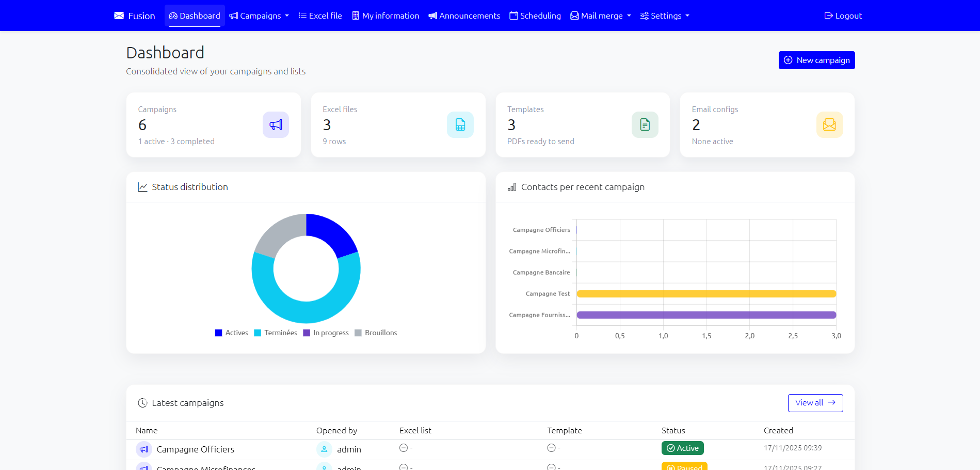Open the Announcements menu item
Screen dimensions: 980x470
click(x=464, y=16)
